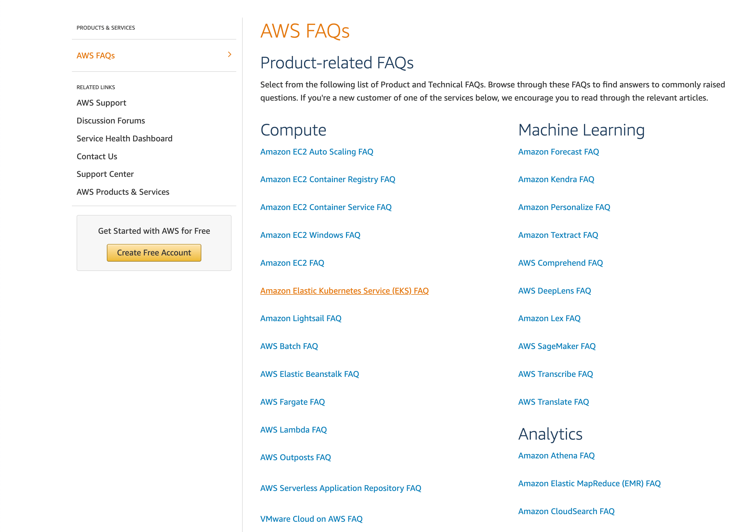Click the Service Health Dashboard link
Image resolution: width=756 pixels, height=532 pixels.
pyautogui.click(x=125, y=138)
